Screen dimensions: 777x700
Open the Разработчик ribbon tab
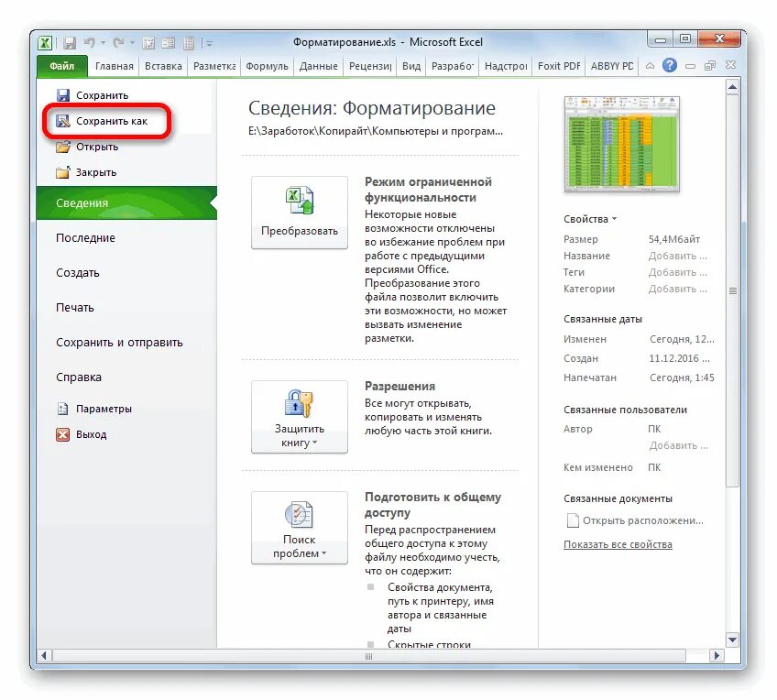click(453, 66)
